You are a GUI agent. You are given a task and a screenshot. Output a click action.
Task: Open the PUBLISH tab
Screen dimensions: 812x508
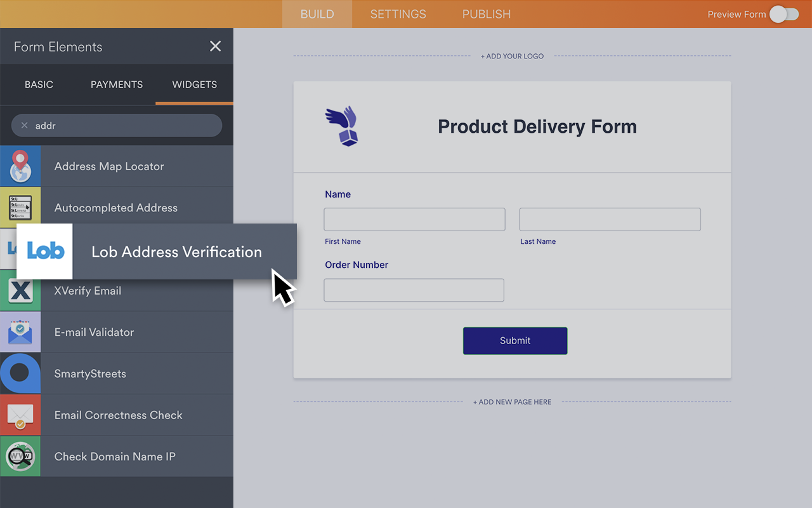(x=486, y=14)
